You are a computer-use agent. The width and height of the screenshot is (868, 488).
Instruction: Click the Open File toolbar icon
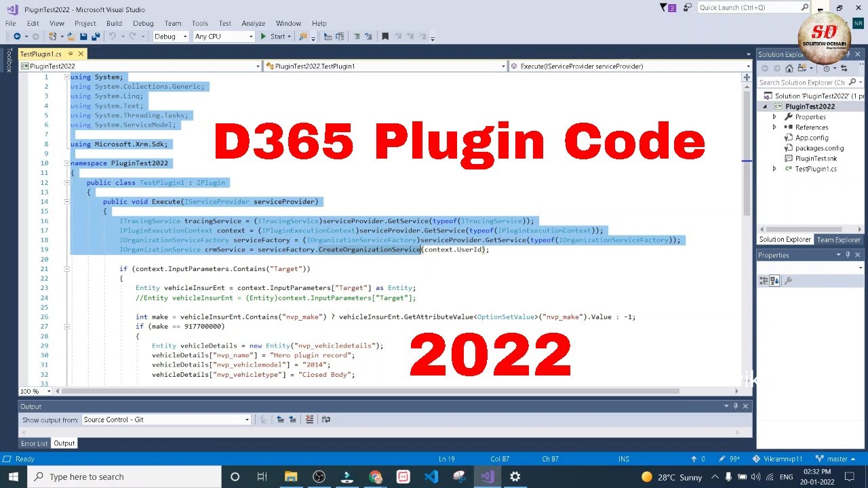click(x=72, y=37)
